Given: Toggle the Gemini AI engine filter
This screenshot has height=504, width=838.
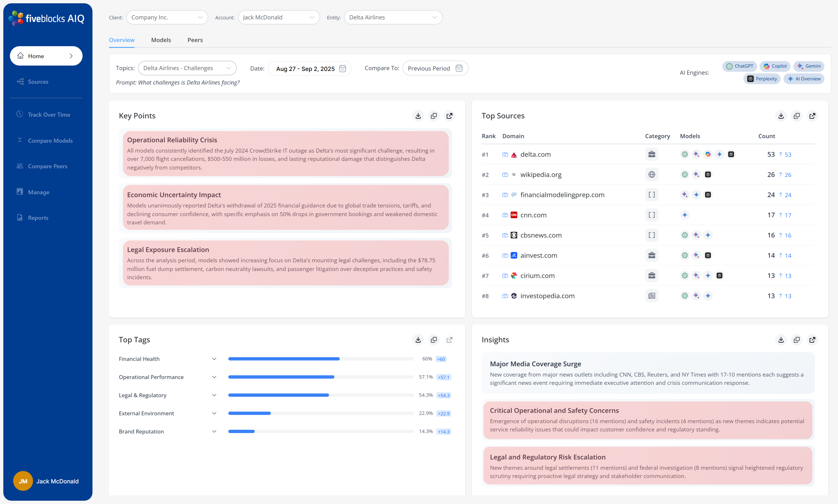Looking at the screenshot, I should [x=809, y=66].
